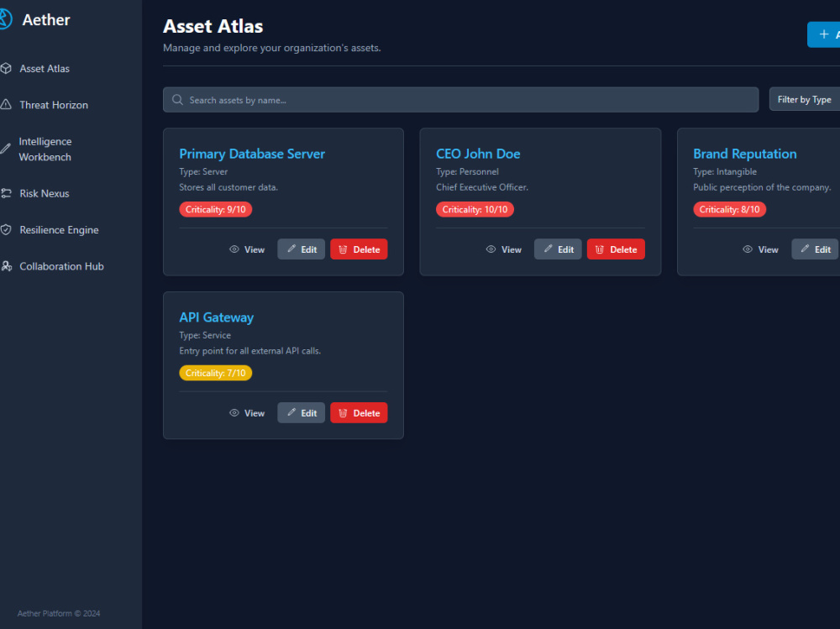Click the Resilience Engine shield icon
Image resolution: width=840 pixels, height=629 pixels.
coord(6,230)
